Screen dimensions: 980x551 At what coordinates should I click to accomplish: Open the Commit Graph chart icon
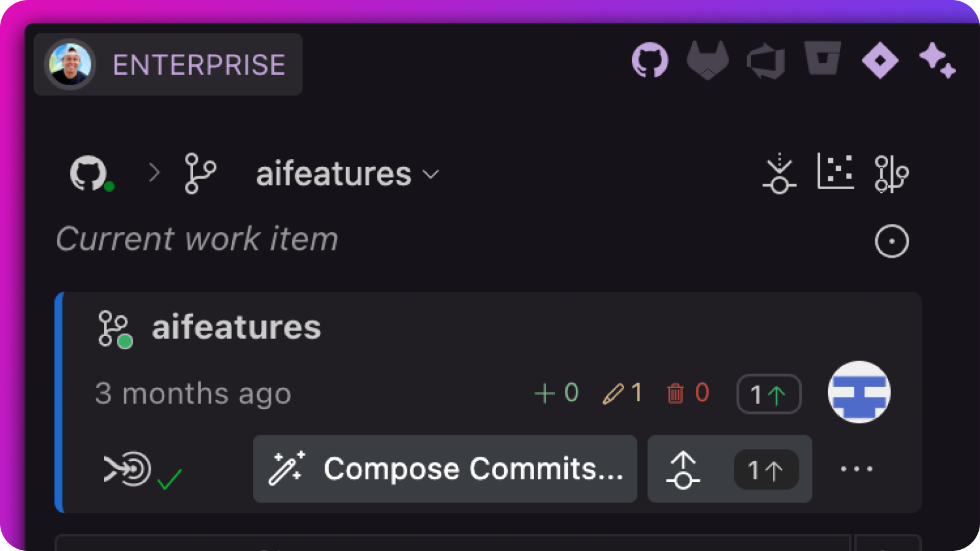[835, 173]
